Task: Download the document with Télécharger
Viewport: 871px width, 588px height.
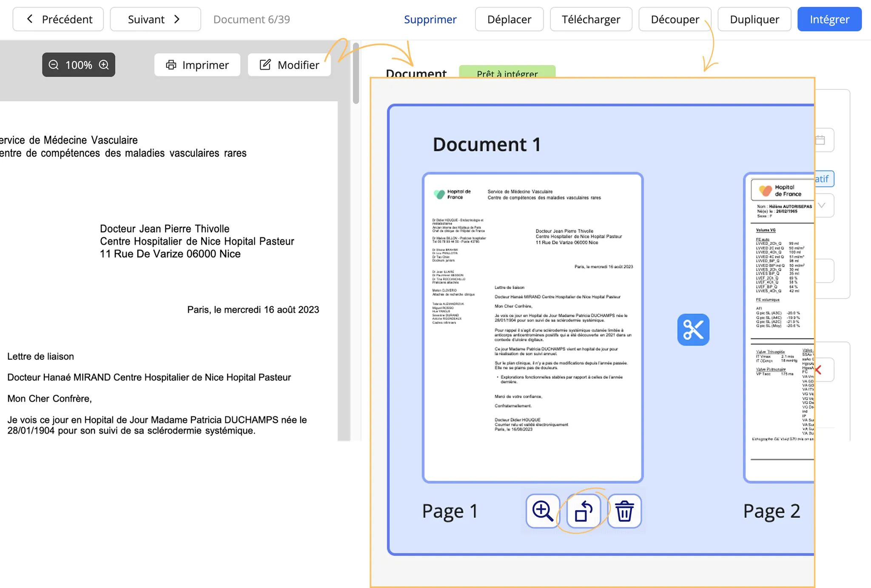Action: 591,19
